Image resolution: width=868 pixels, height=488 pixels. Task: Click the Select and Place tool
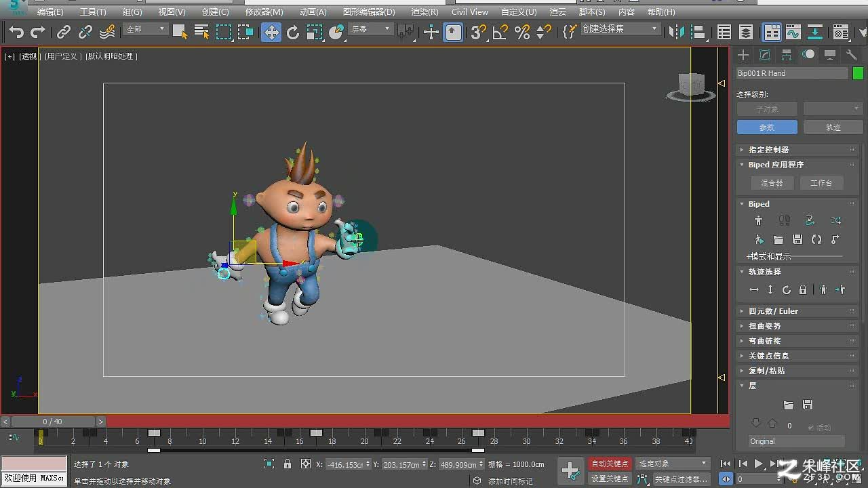pyautogui.click(x=336, y=32)
